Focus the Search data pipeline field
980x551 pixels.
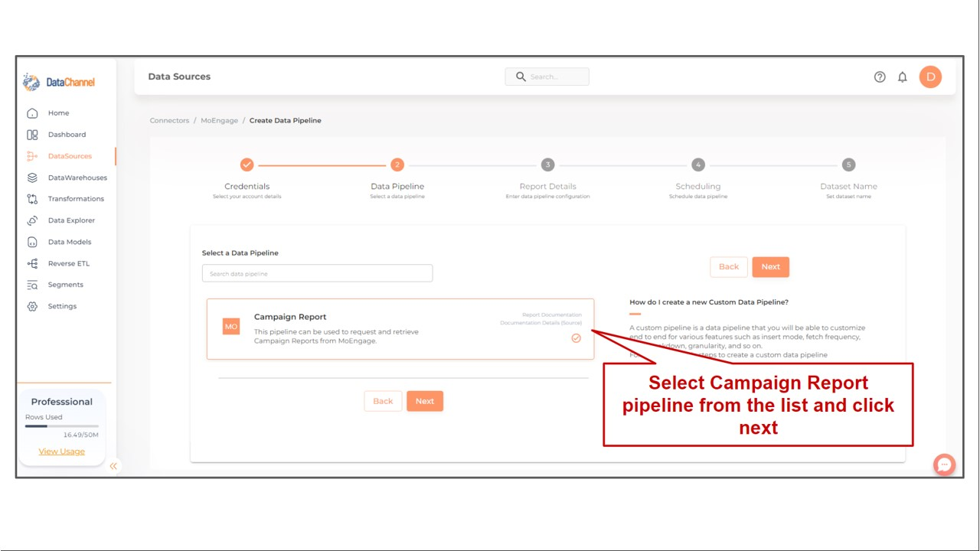[x=317, y=273]
